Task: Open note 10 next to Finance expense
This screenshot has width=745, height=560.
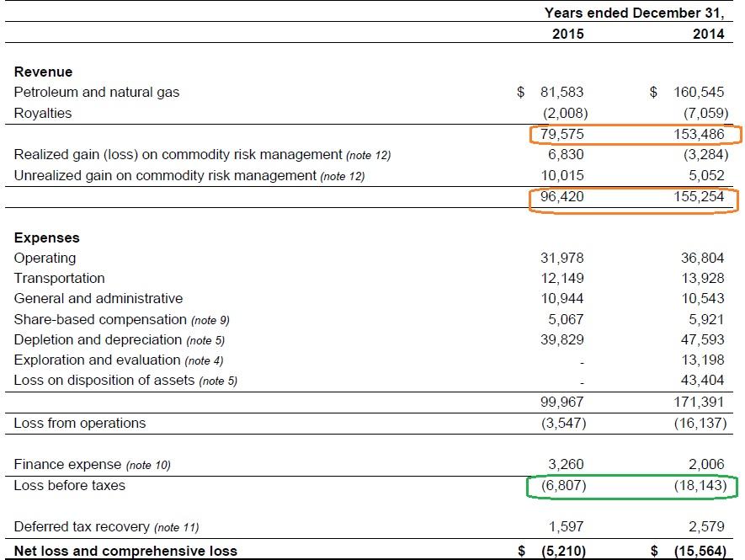Action: (148, 465)
